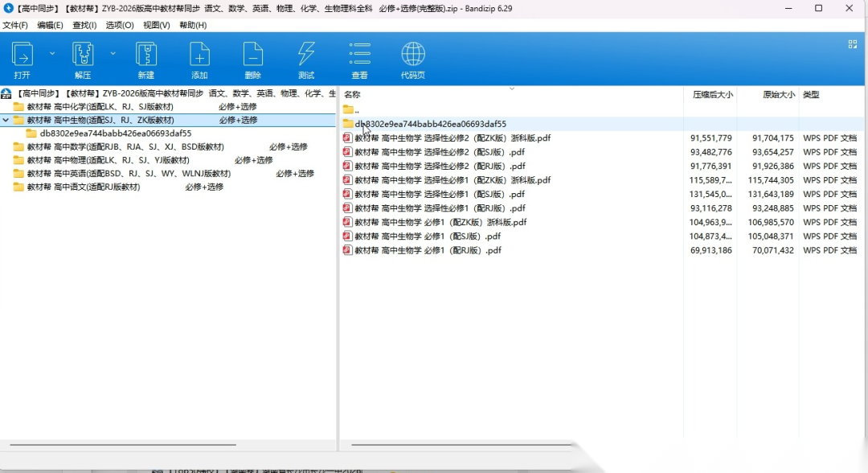Collapse the 教材帮 高中生物 tree folder
Image resolution: width=868 pixels, height=473 pixels.
click(6, 120)
